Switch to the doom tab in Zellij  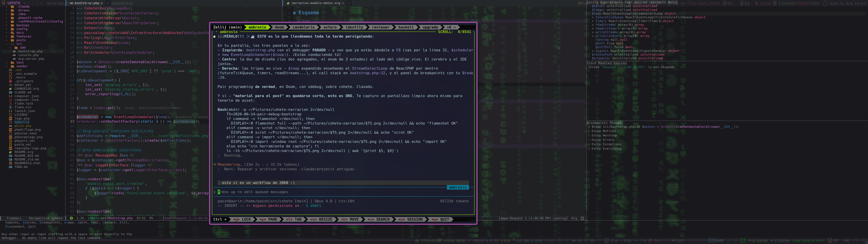click(x=279, y=27)
